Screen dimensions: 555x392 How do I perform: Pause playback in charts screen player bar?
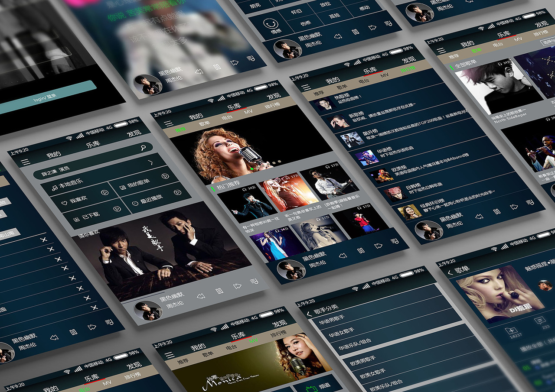click(497, 212)
